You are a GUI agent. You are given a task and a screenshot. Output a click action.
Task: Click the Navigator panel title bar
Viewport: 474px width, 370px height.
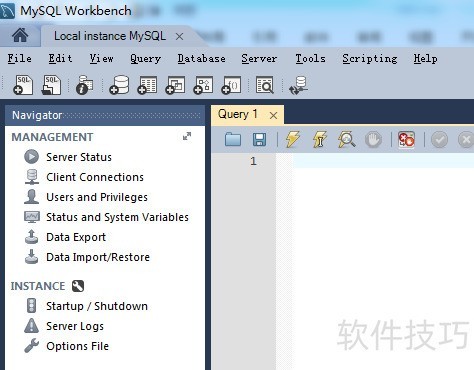105,115
